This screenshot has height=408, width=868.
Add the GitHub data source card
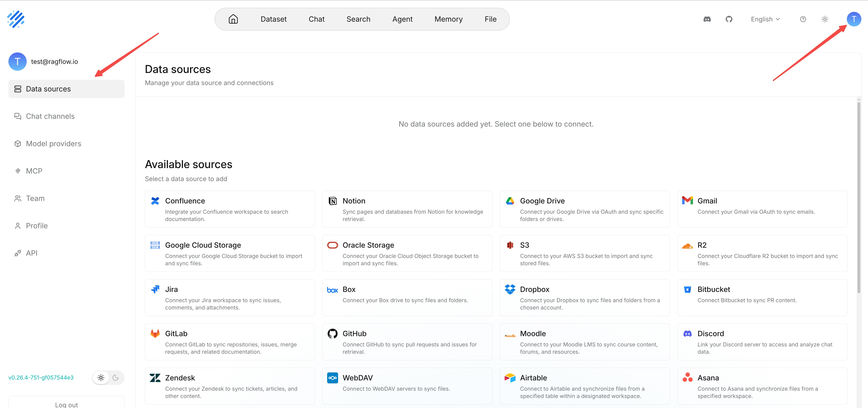(407, 342)
